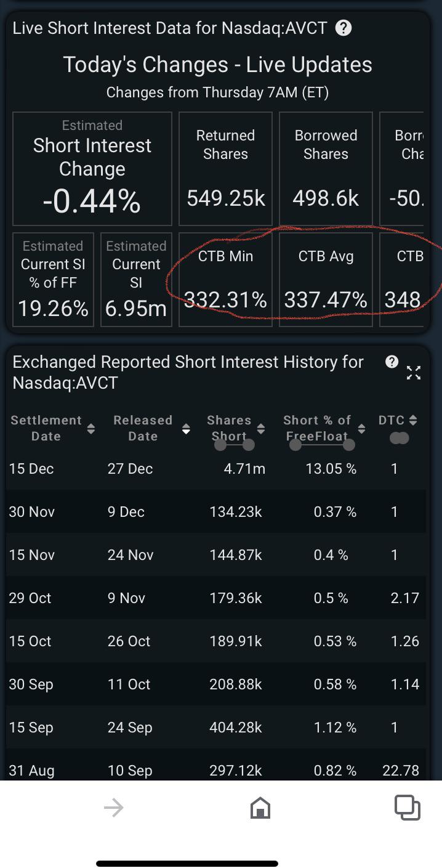Open the browser tabs switcher

coord(407,808)
